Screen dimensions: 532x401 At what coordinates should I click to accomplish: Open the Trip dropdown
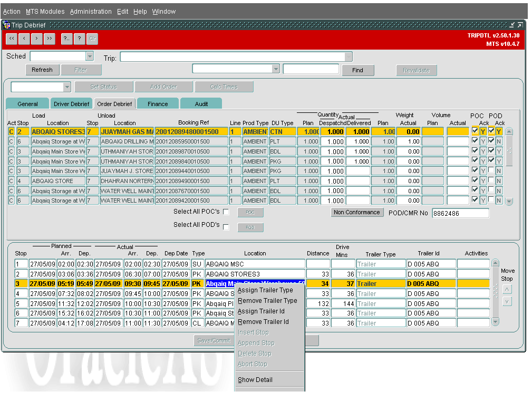coord(349,56)
